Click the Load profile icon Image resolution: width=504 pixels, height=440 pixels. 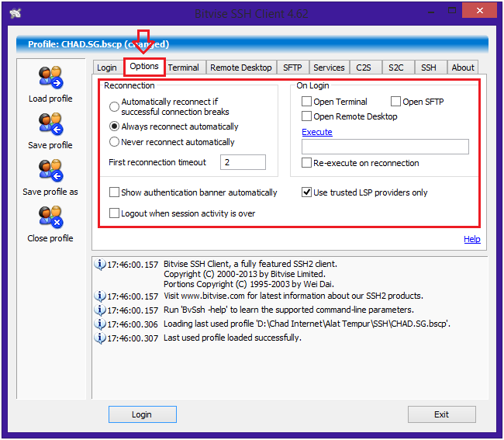pyautogui.click(x=50, y=78)
